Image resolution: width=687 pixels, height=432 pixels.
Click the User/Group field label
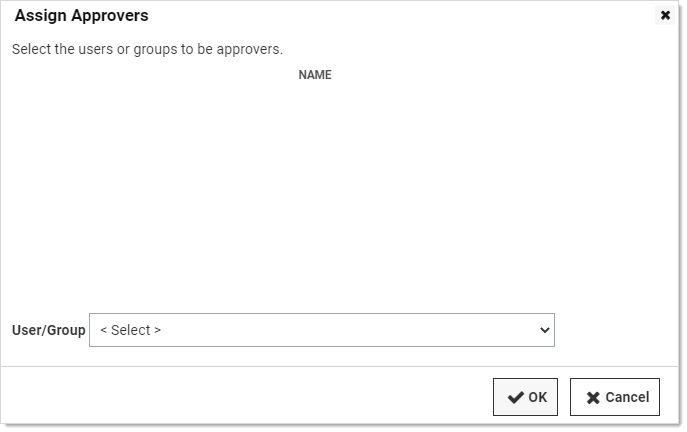(49, 330)
